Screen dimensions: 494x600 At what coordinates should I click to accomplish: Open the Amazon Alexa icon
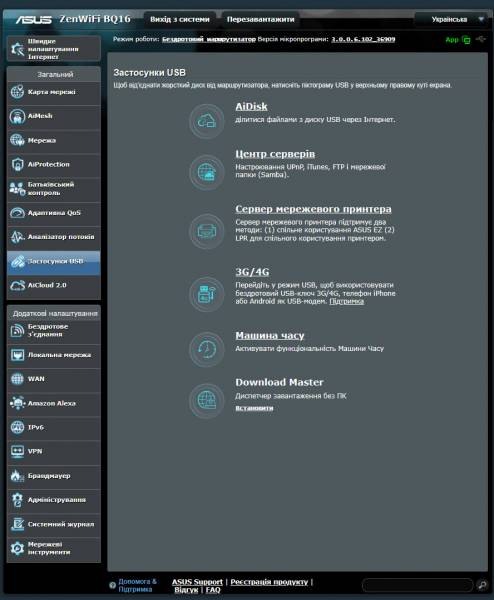coord(17,403)
